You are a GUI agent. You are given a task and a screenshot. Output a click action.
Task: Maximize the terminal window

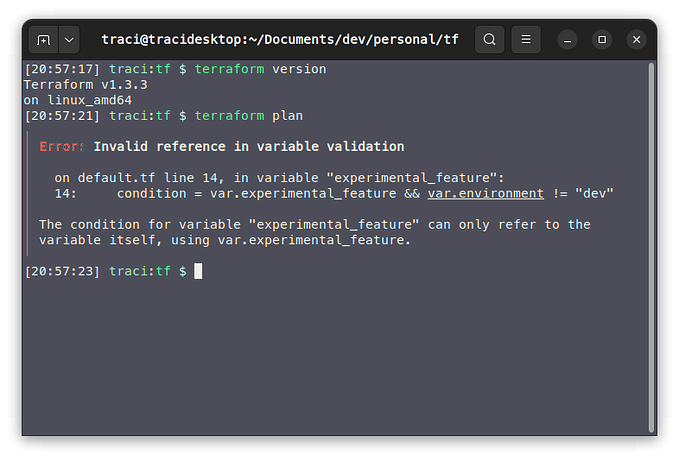[x=602, y=40]
